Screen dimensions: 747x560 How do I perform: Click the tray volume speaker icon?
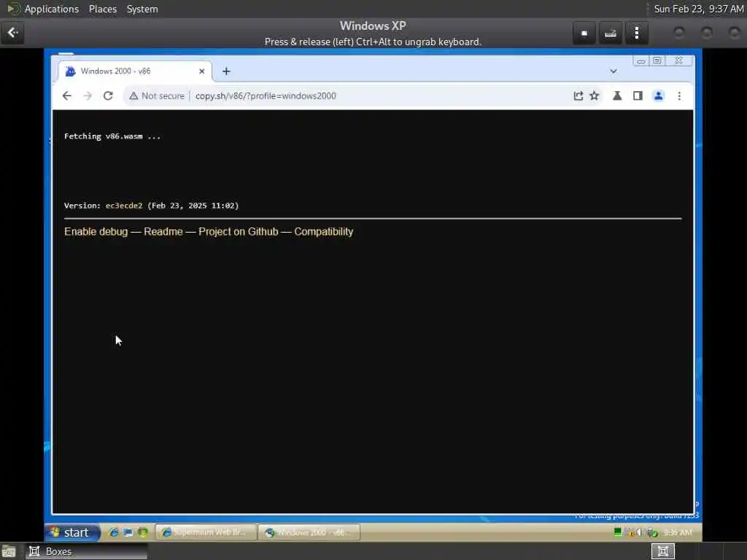coord(639,532)
